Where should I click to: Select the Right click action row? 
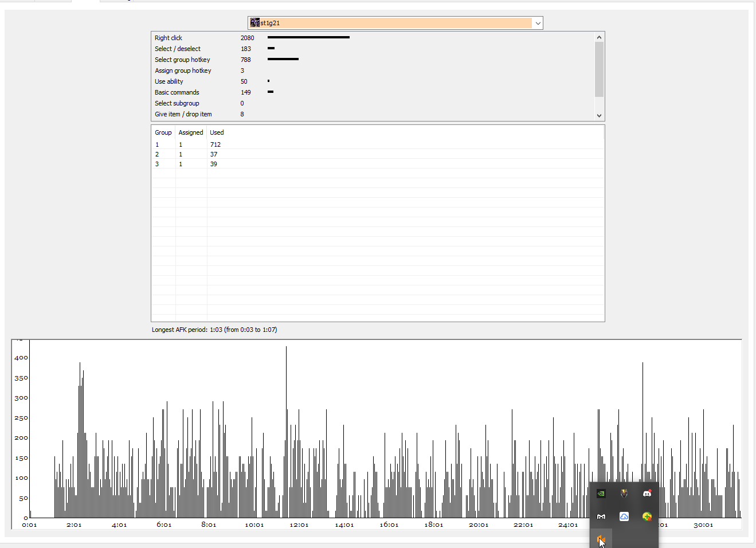click(373, 38)
